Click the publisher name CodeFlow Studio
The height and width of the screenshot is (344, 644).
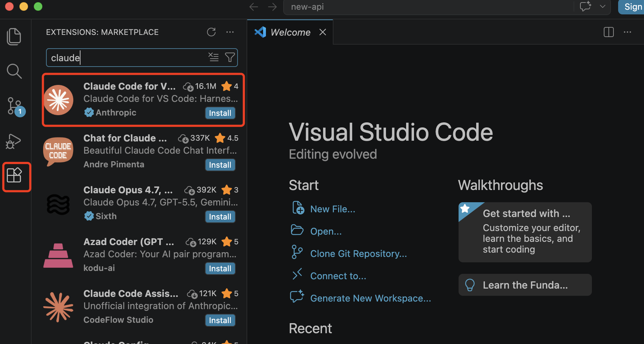[119, 320]
